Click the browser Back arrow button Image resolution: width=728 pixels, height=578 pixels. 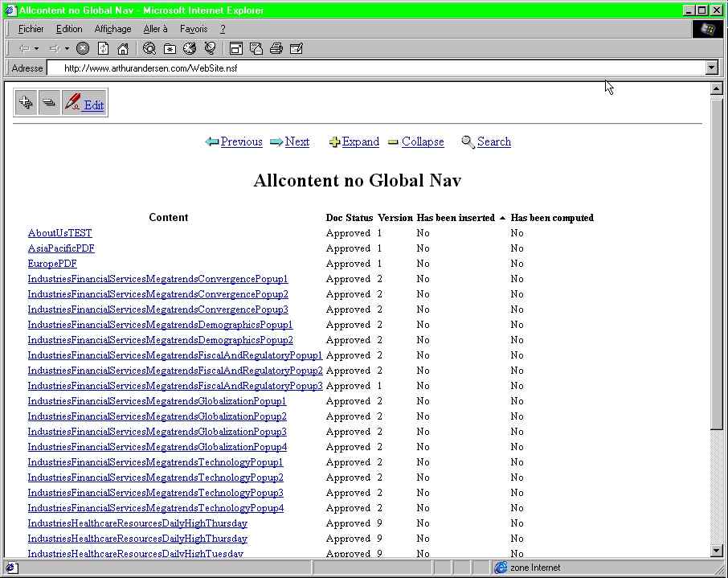[x=25, y=48]
